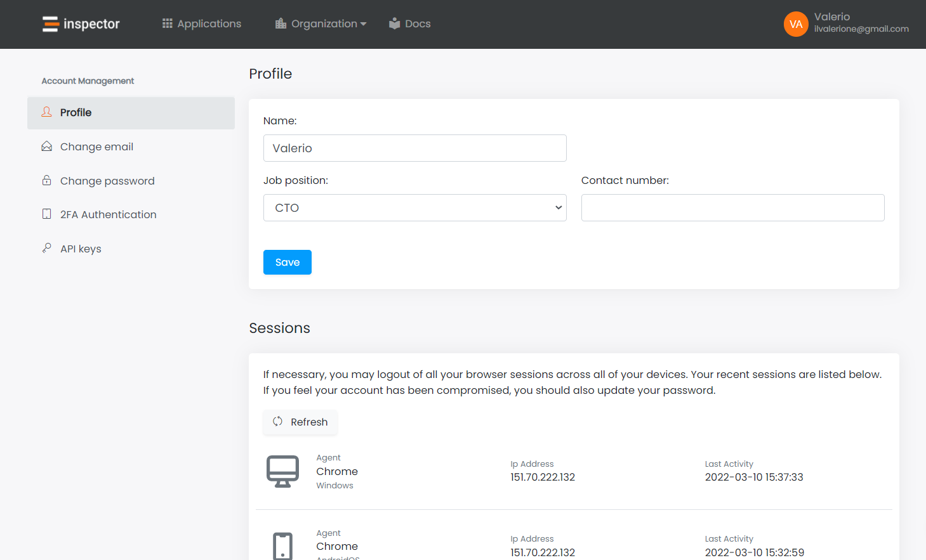Viewport: 926px width, 560px height.
Task: Click the Change password lock icon
Action: [47, 180]
